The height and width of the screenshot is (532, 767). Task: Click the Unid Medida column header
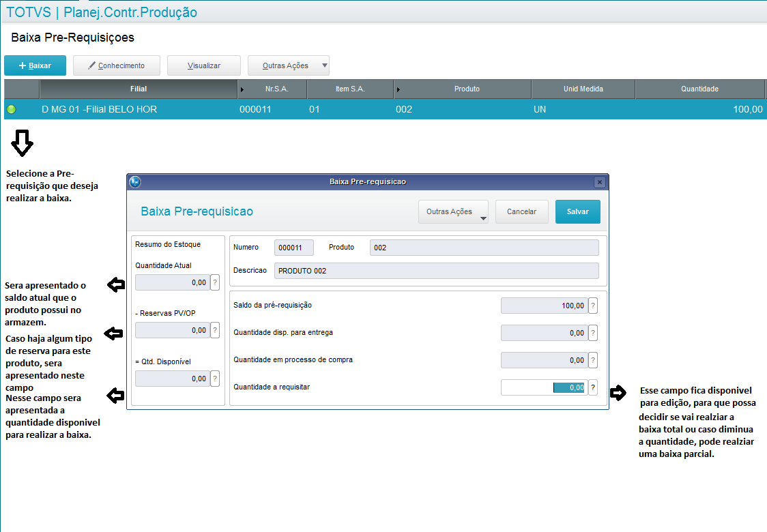pos(583,89)
